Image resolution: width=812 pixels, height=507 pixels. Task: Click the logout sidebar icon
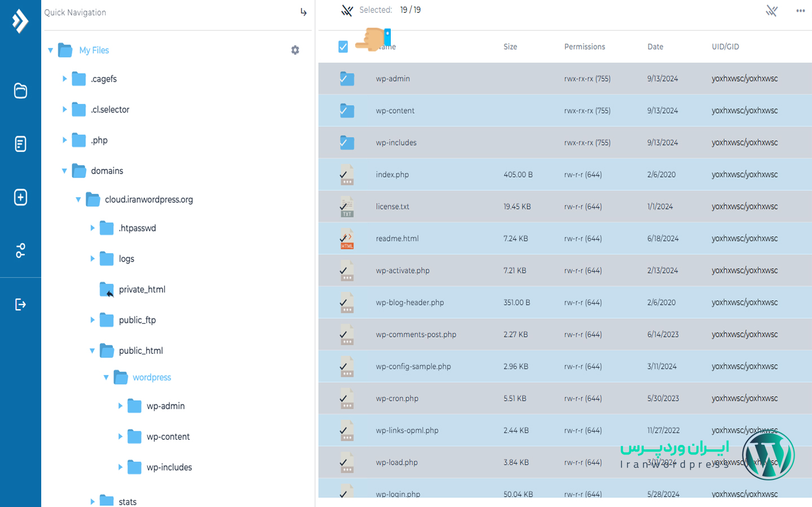pos(20,305)
